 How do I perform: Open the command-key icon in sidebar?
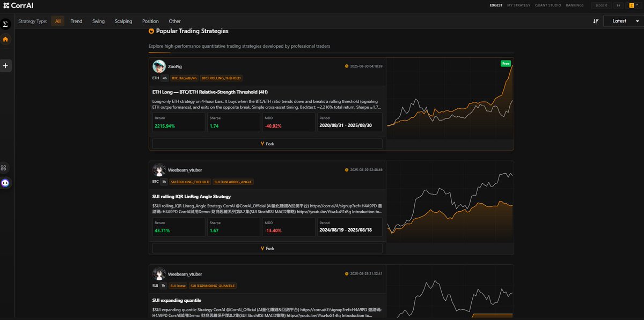[x=3, y=168]
